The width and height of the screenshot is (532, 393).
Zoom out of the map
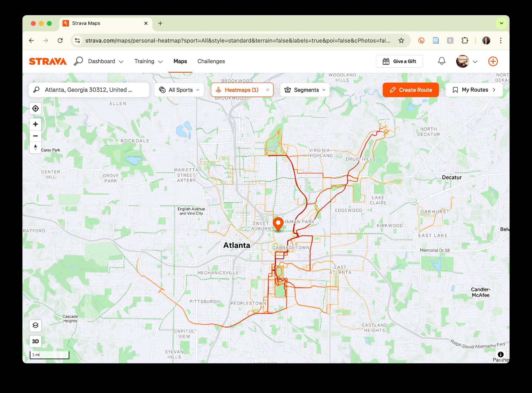35,136
